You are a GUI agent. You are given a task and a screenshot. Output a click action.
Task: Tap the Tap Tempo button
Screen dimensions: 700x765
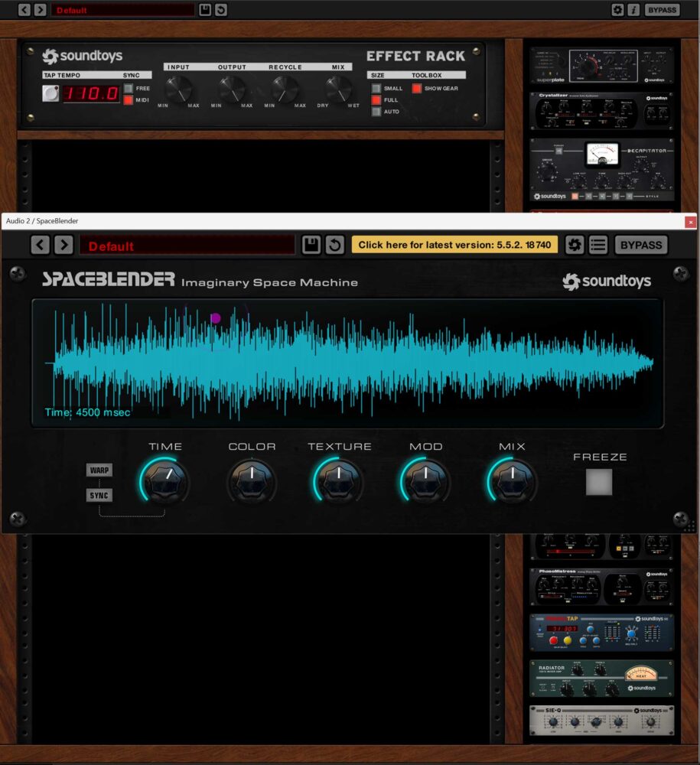pos(50,93)
